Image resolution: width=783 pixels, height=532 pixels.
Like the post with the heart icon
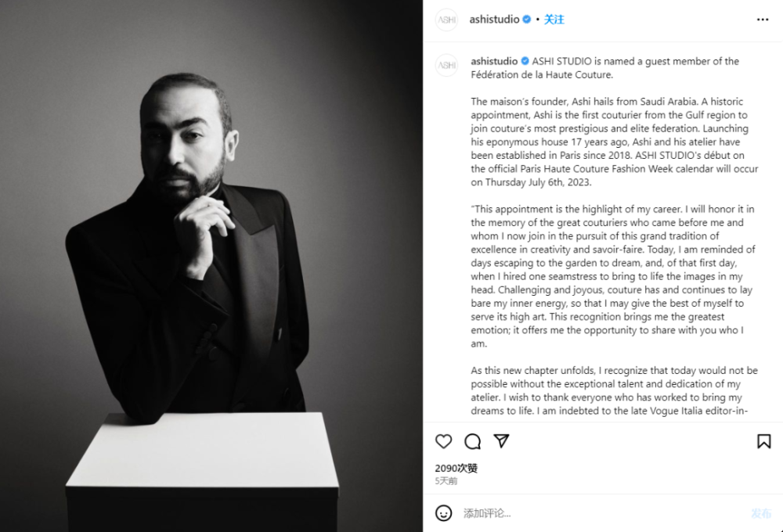pyautogui.click(x=443, y=441)
